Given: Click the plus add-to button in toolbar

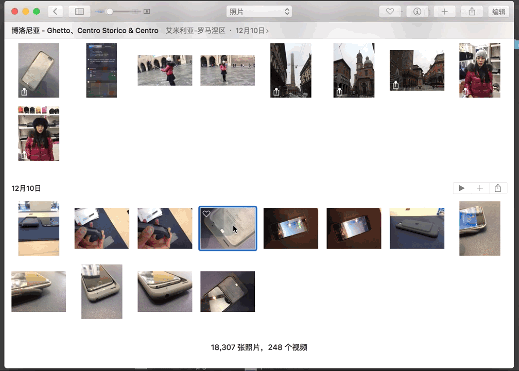Looking at the screenshot, I should 444,12.
